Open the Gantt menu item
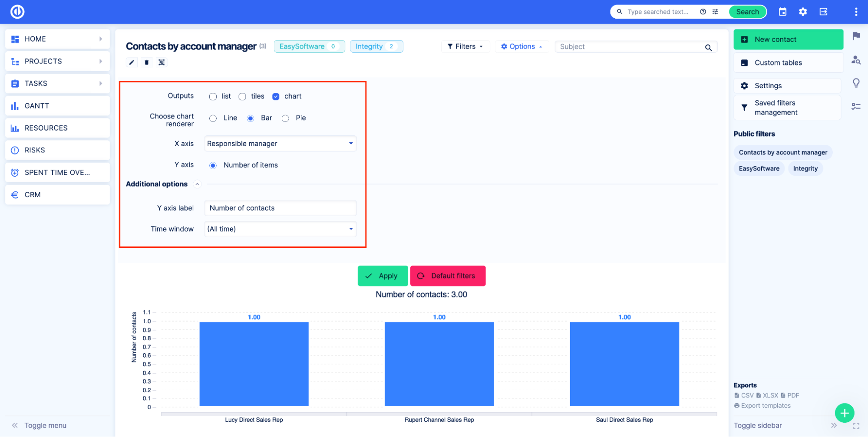 [x=57, y=106]
